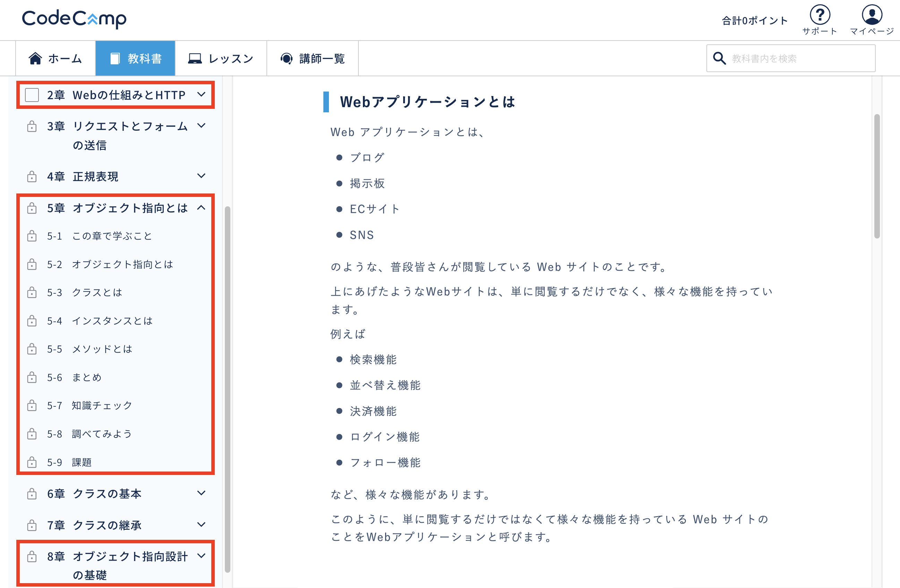Switch to the レッスン tab
900x588 pixels.
(x=221, y=59)
